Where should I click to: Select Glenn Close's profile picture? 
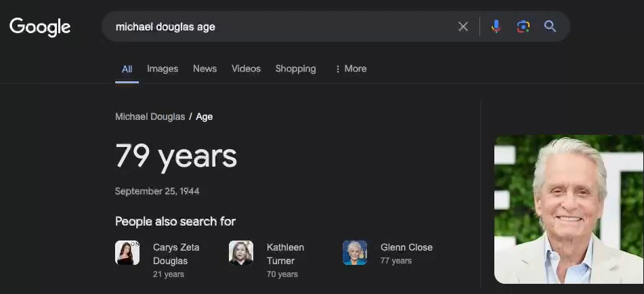pyautogui.click(x=355, y=253)
